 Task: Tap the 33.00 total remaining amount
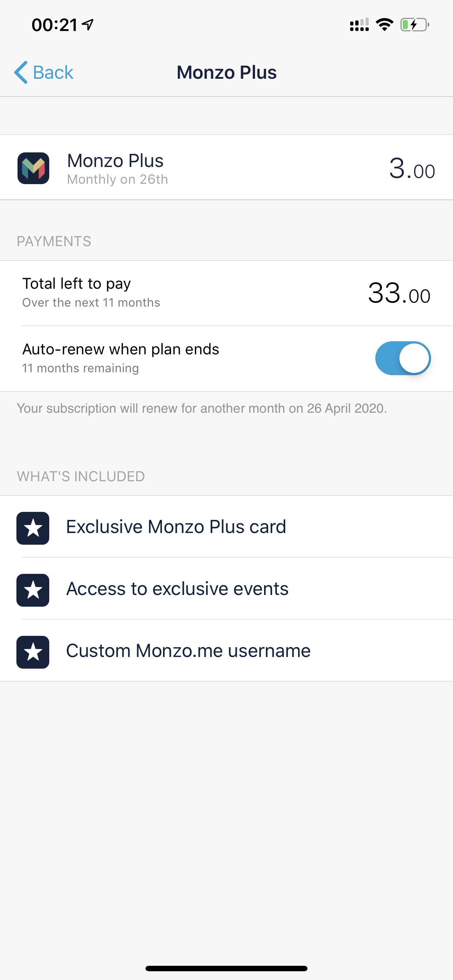399,294
